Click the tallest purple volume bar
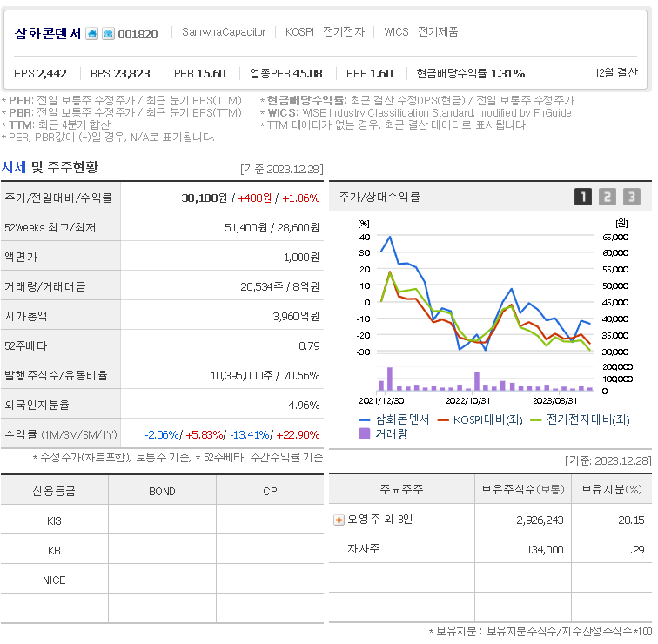658x644 pixels. (x=390, y=379)
